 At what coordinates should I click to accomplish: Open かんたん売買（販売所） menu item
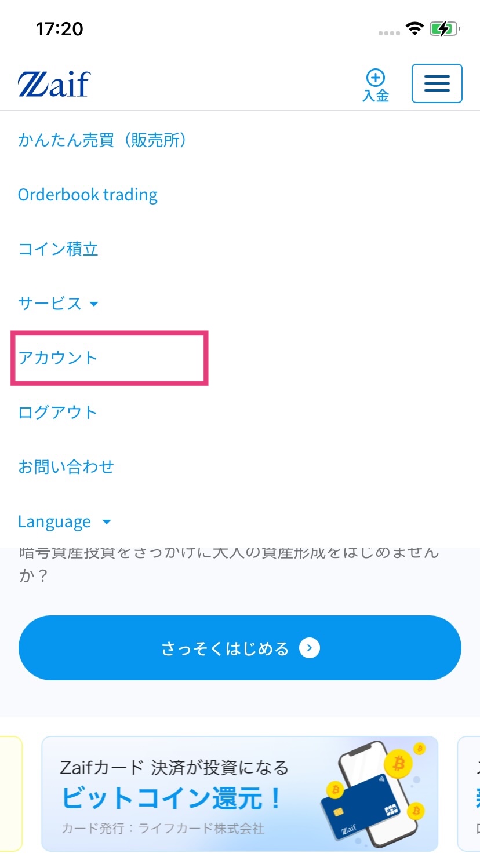[x=103, y=140]
